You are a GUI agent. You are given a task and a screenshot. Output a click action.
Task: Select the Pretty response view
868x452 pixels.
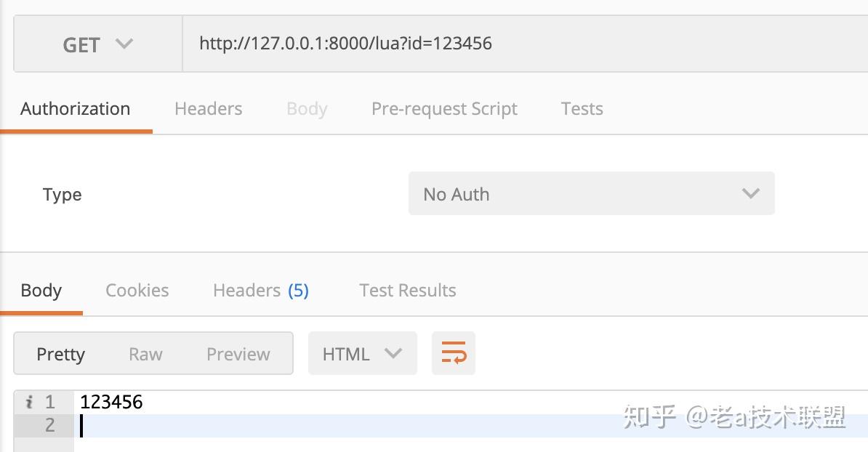[x=61, y=353]
